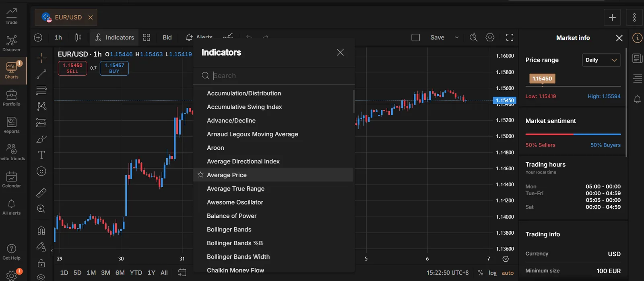
Task: Open Invite friends in sidebar
Action: pyautogui.click(x=11, y=153)
